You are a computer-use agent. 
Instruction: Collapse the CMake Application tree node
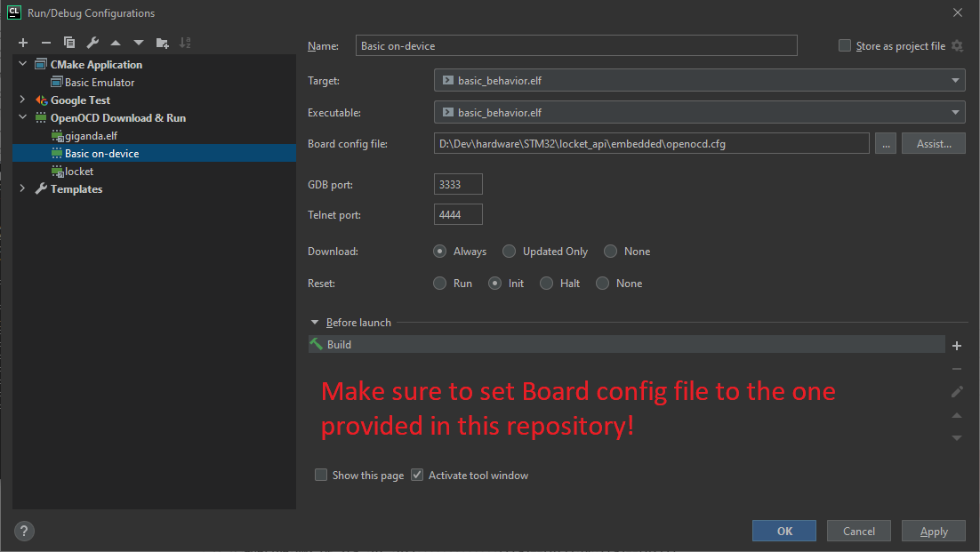pos(23,64)
